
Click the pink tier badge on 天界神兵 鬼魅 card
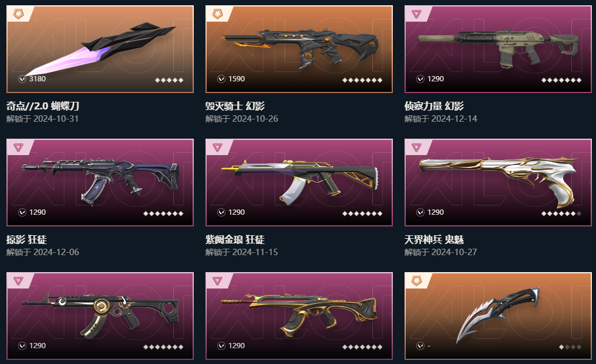416,147
